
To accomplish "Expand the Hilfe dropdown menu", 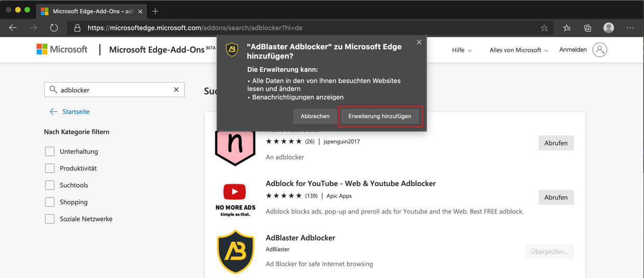I will 461,50.
